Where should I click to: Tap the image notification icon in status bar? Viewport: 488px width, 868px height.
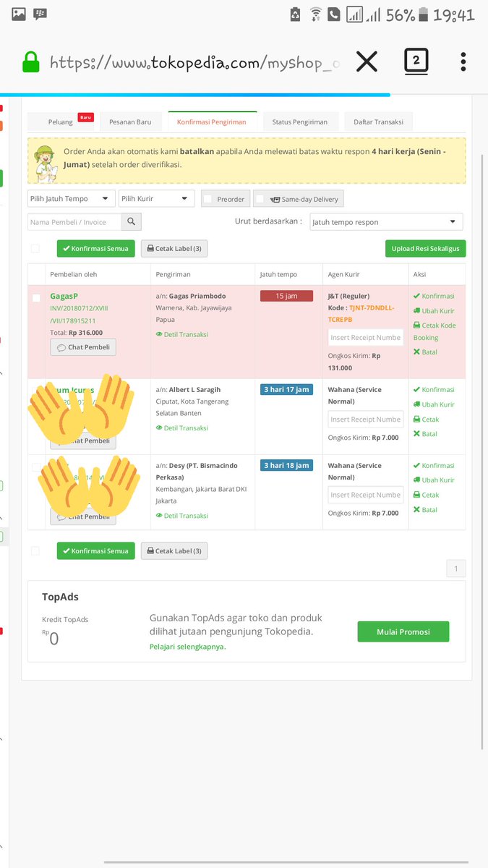click(x=20, y=14)
